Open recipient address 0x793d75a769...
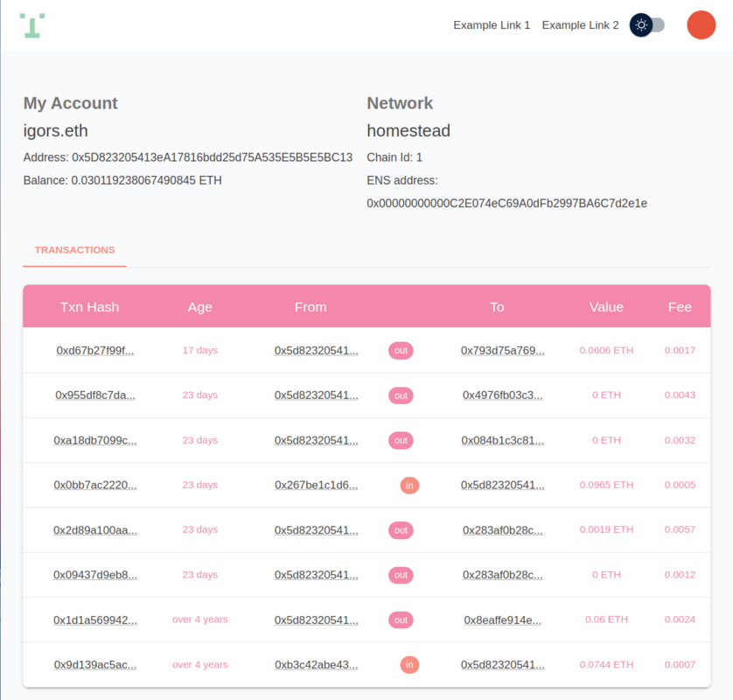 503,350
